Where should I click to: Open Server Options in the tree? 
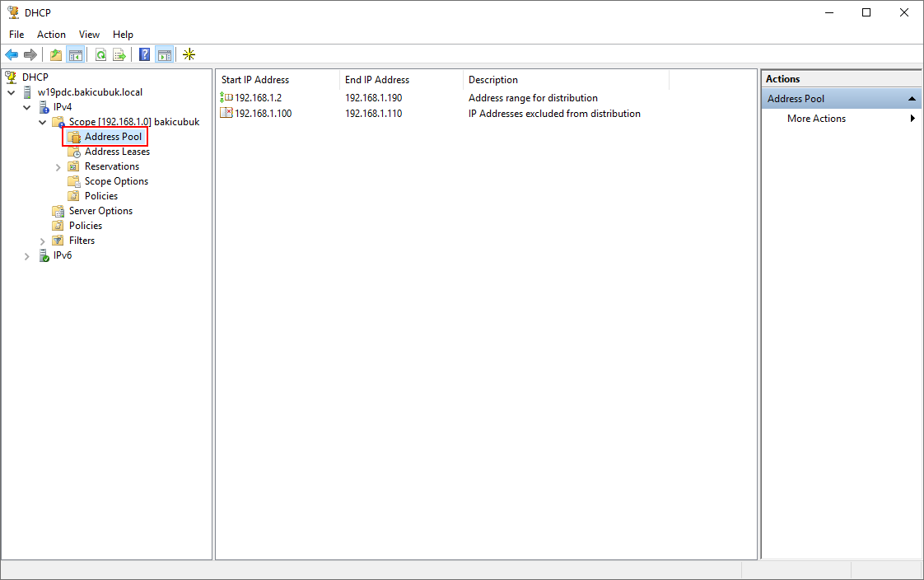tap(100, 210)
